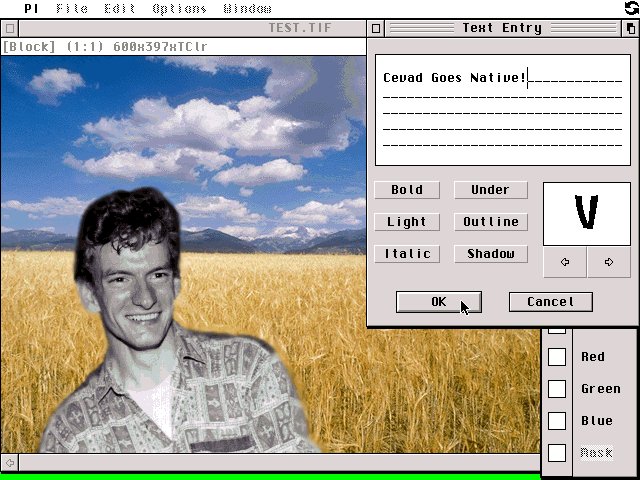The height and width of the screenshot is (480, 640).
Task: Toggle Under text style
Action: point(491,190)
